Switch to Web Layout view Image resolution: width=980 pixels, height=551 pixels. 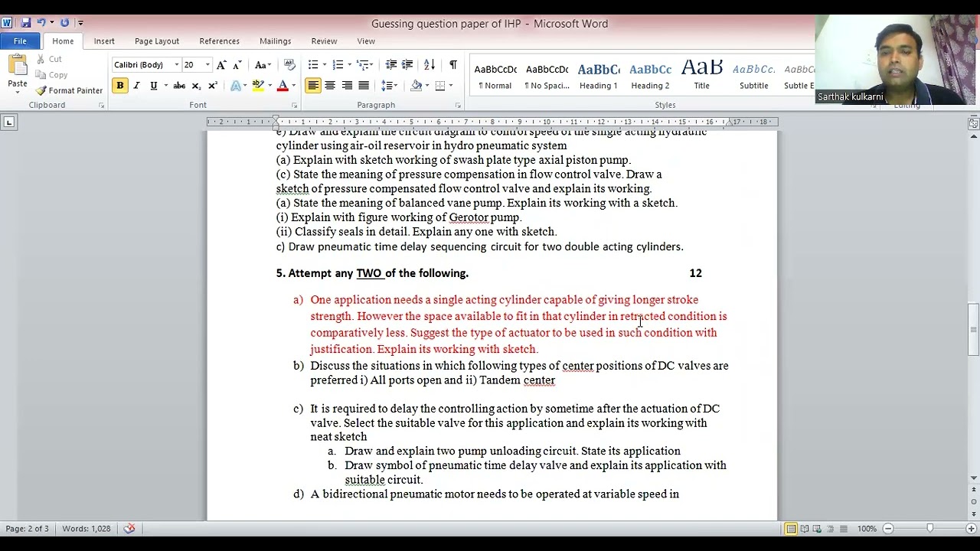pyautogui.click(x=818, y=529)
